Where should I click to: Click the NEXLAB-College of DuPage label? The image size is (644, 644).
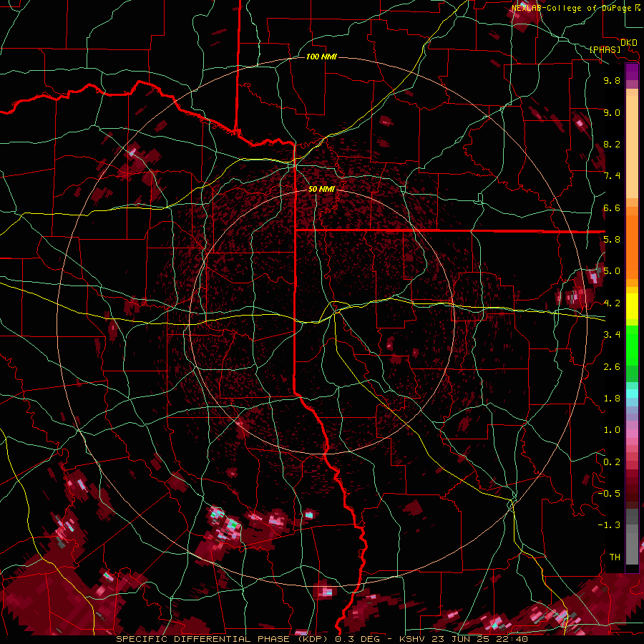[573, 8]
